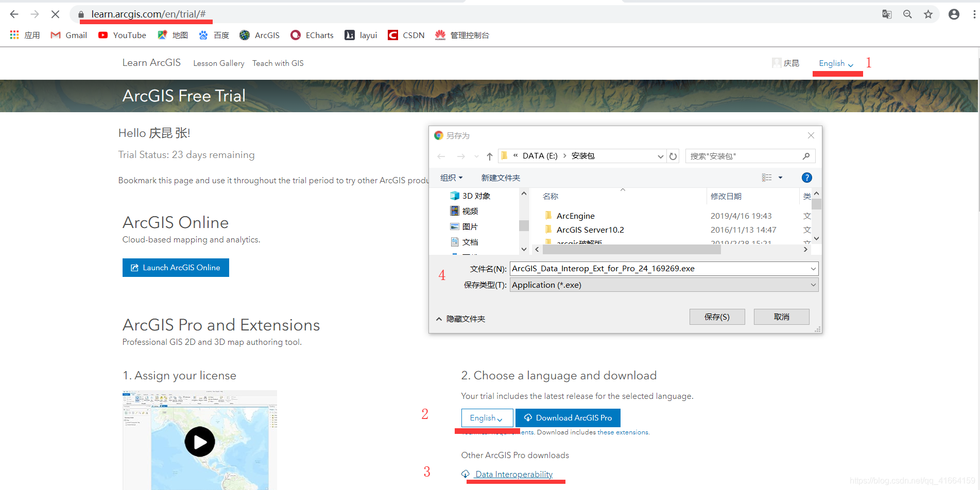This screenshot has width=980, height=490.
Task: Open the Gmail bookmark
Action: click(68, 35)
